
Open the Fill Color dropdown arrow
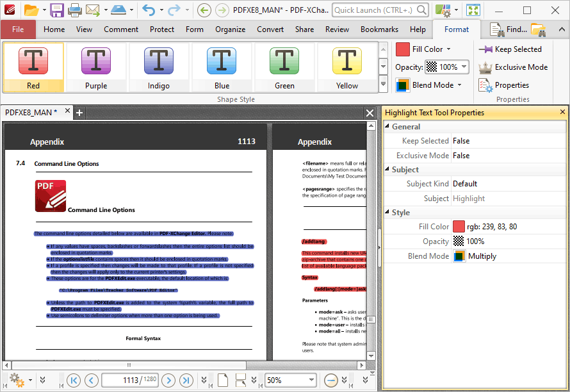[x=450, y=49]
